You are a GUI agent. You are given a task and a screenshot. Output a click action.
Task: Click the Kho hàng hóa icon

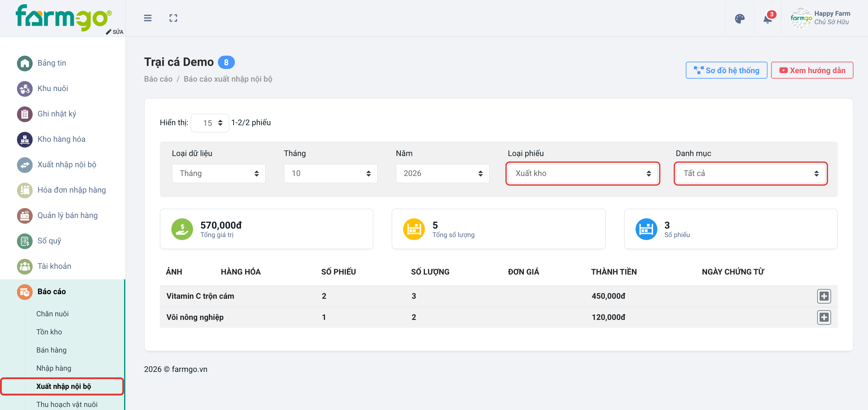pos(25,140)
